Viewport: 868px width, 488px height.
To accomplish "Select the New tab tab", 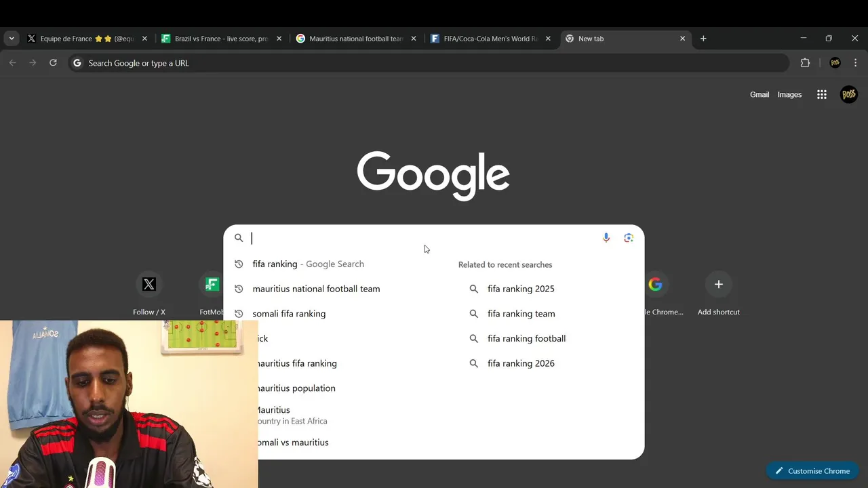I will click(625, 39).
